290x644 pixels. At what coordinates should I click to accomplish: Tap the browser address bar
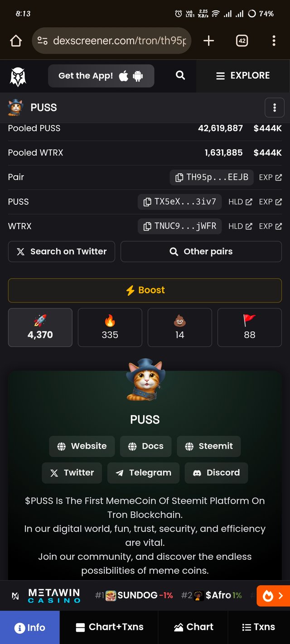111,41
